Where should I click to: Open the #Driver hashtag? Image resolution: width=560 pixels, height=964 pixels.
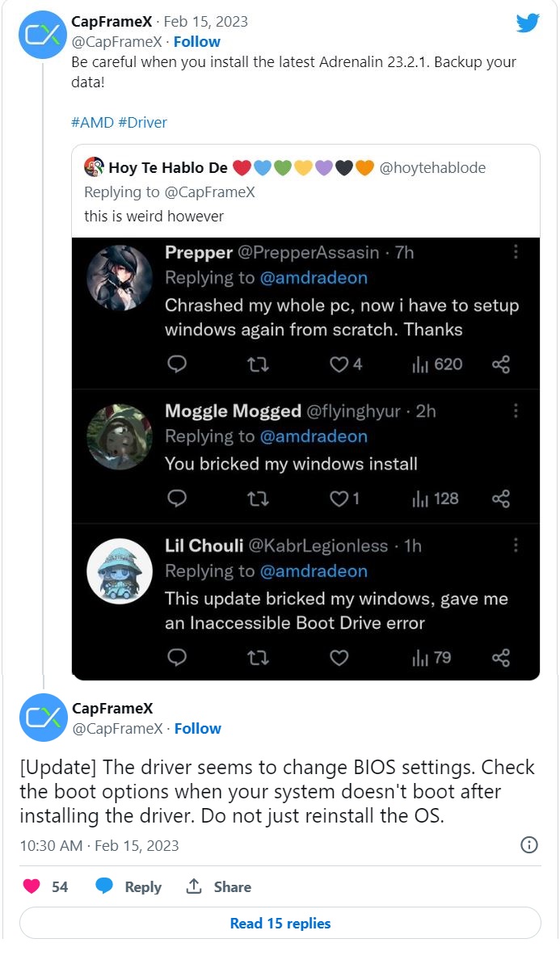(x=142, y=122)
